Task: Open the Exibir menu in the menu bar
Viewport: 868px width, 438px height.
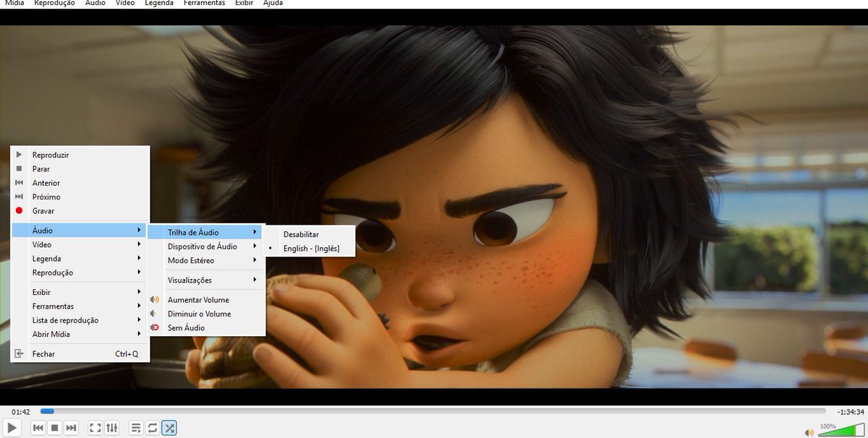Action: click(244, 4)
